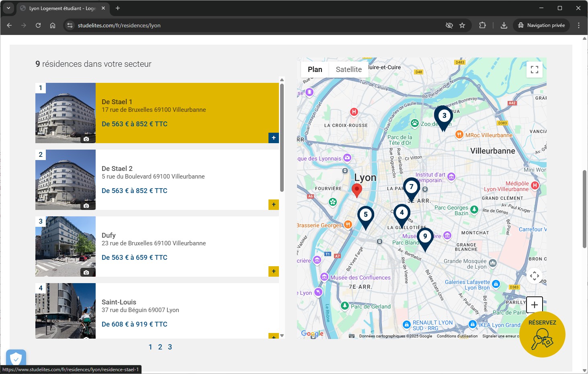
Task: Click map marker number 3
Action: tap(444, 116)
